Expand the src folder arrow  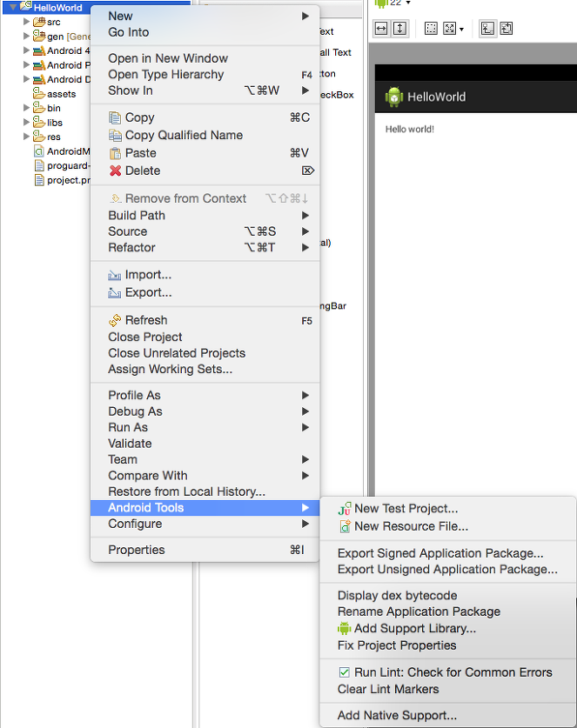coord(26,22)
